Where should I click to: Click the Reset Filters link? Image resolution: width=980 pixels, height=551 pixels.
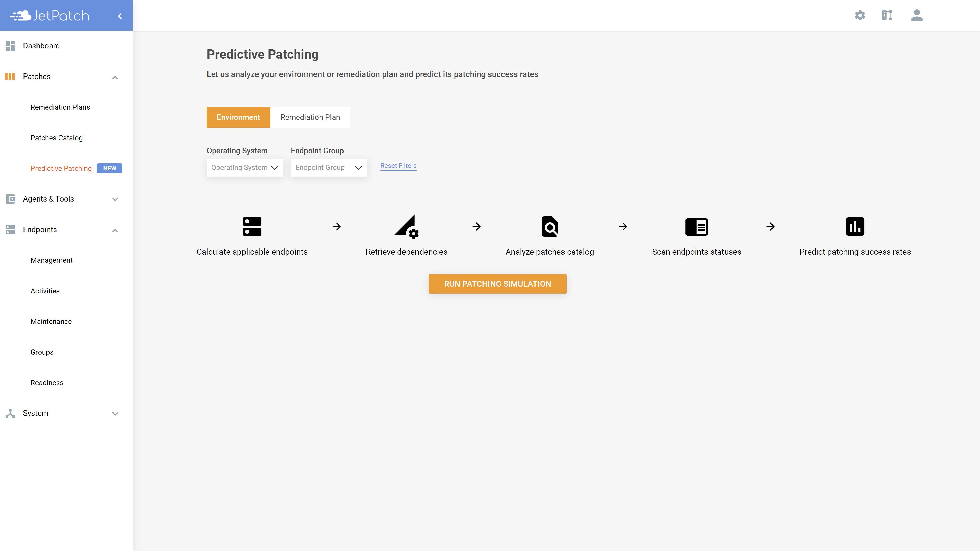click(x=398, y=165)
